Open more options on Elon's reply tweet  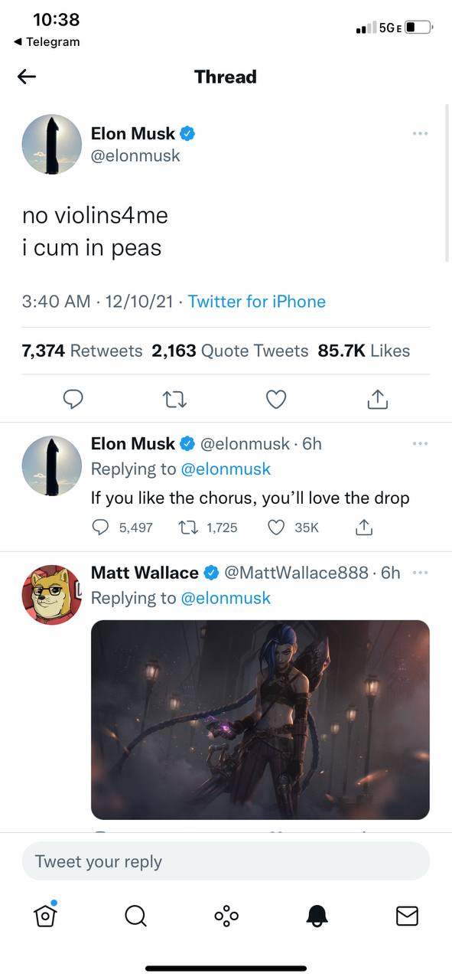point(420,443)
